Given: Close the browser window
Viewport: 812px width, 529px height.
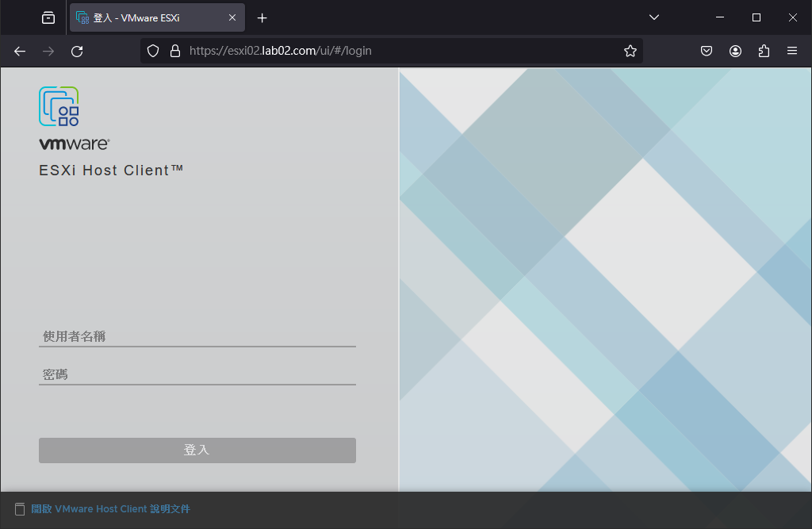Looking at the screenshot, I should (x=792, y=17).
